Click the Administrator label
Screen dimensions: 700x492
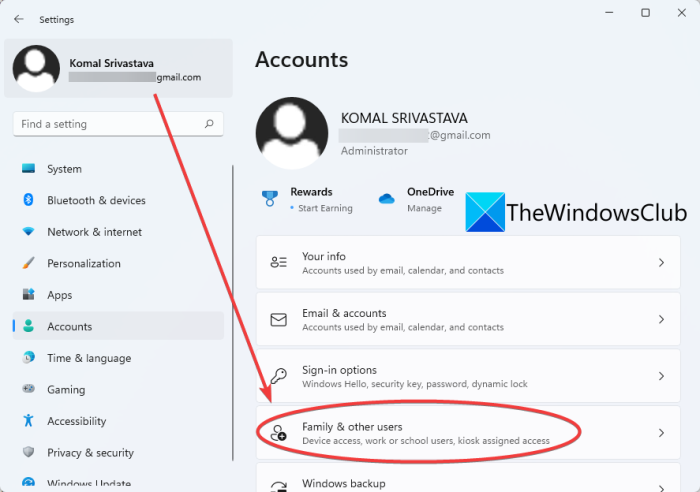coord(374,151)
